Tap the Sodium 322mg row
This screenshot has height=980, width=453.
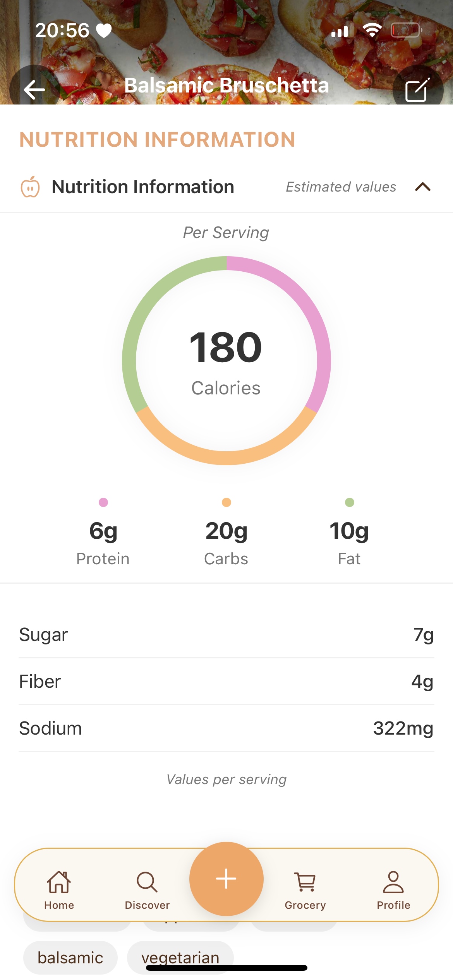pos(226,728)
